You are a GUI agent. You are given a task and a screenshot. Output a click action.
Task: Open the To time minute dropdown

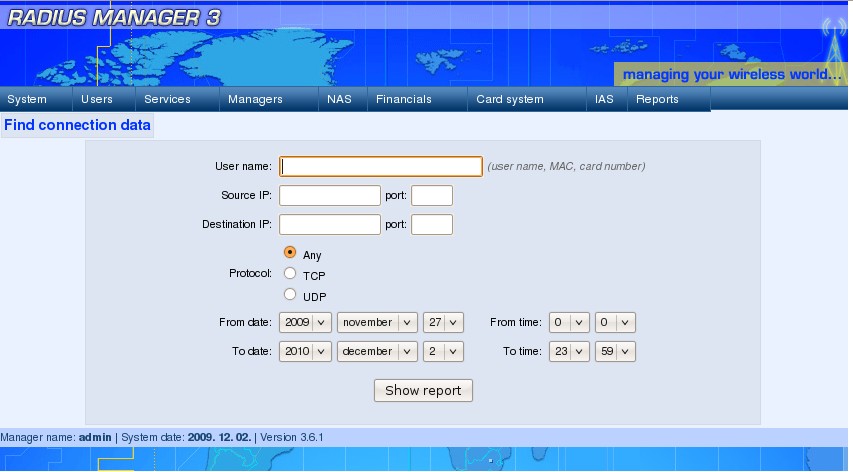coord(615,351)
